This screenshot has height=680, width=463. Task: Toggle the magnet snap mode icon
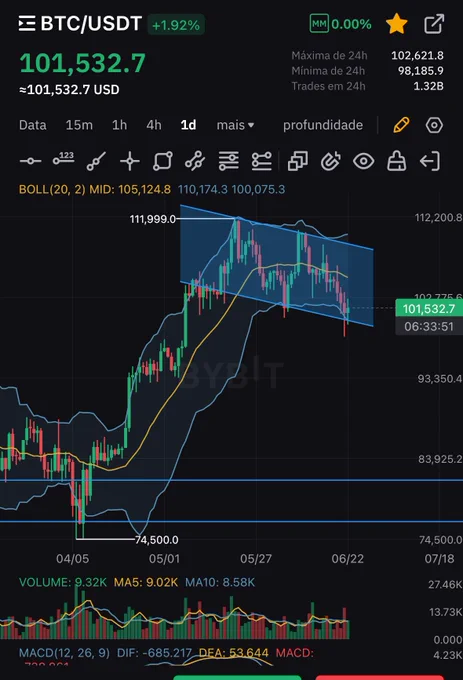331,161
